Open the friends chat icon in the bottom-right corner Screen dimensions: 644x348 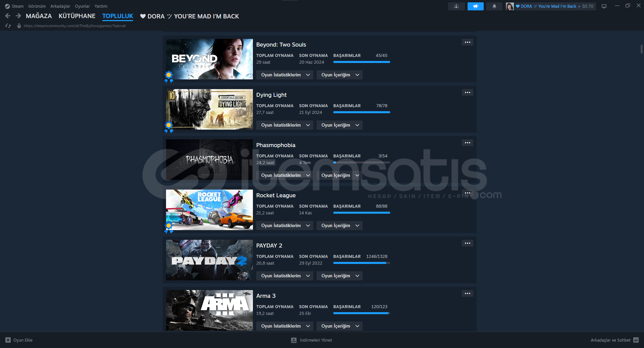point(636,340)
